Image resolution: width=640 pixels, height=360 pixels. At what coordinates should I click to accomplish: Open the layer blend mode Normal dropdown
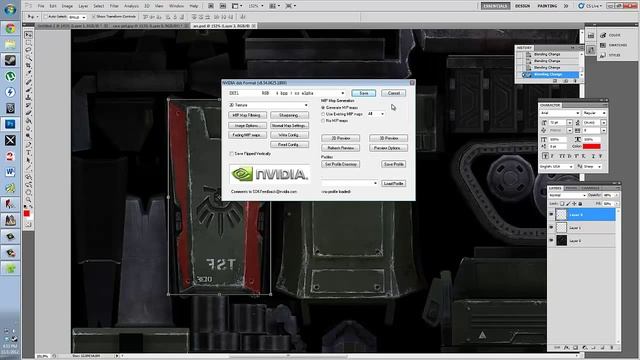pos(567,196)
